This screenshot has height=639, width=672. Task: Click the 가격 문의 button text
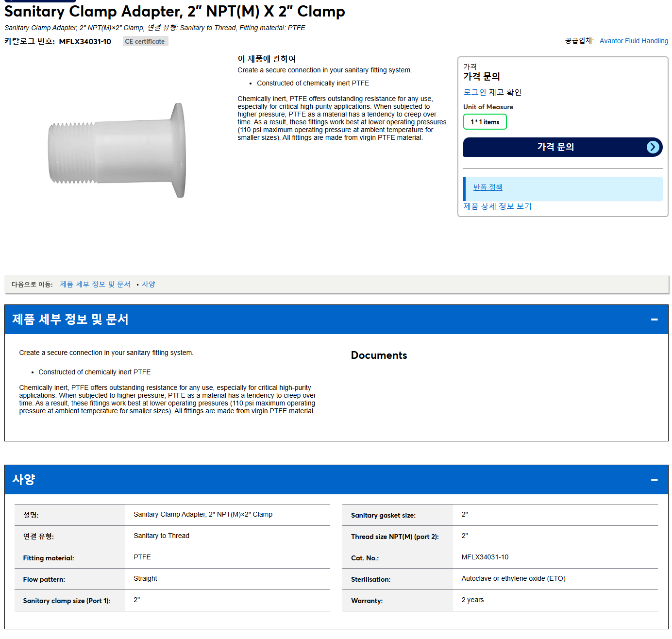pyautogui.click(x=555, y=147)
